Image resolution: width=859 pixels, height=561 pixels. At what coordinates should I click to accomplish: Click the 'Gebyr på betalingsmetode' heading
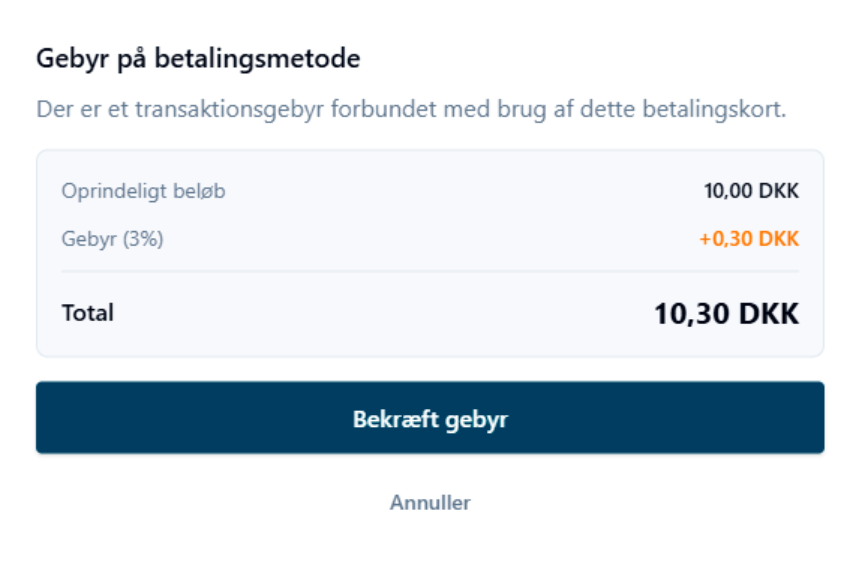198,59
